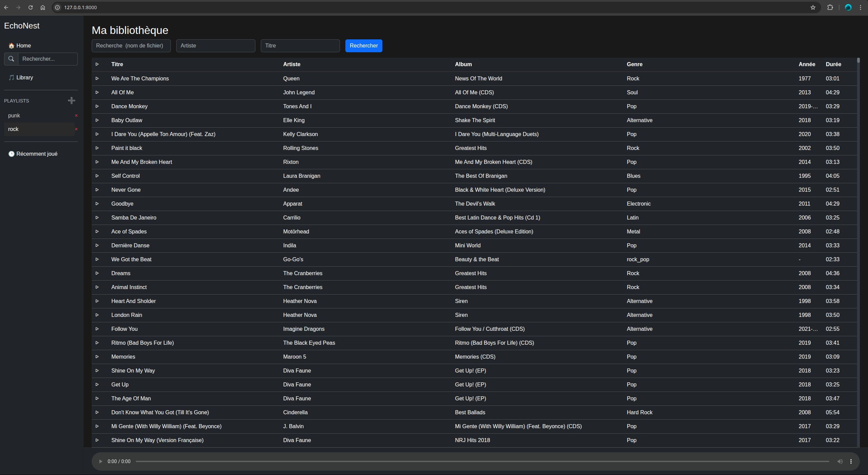Play Never Gone by Andee
This screenshot has height=475, width=868.
(97, 190)
